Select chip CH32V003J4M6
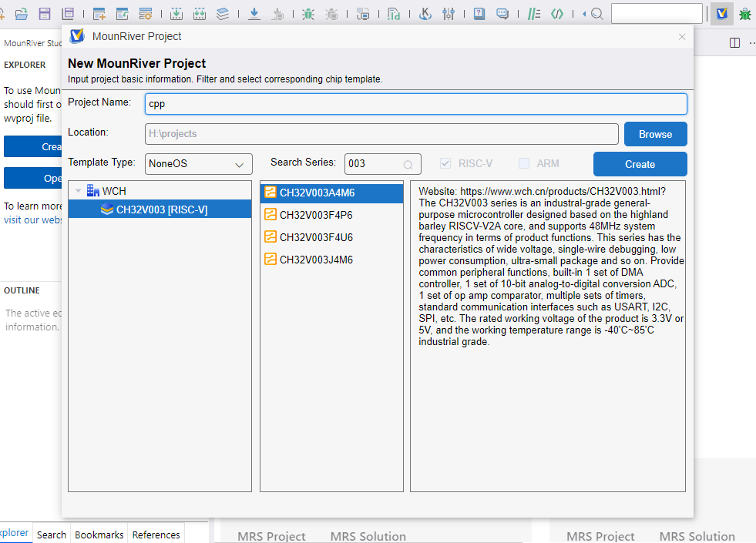The width and height of the screenshot is (756, 543). (331, 260)
